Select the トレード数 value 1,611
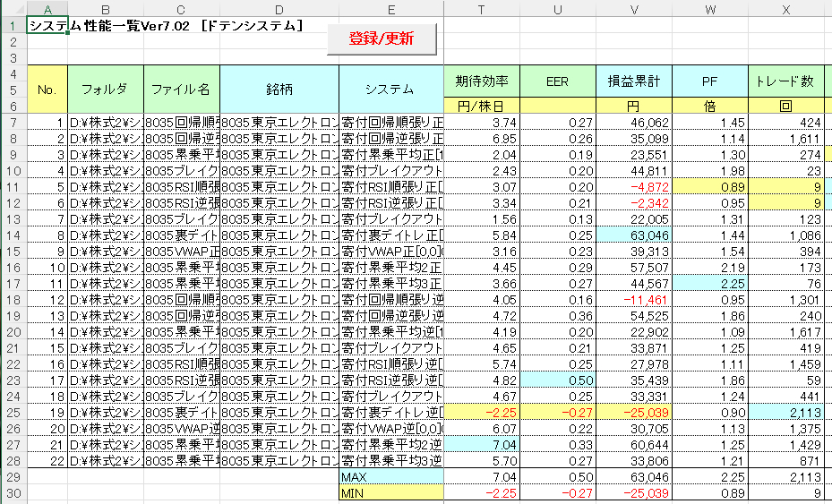The width and height of the screenshot is (832, 504). click(x=785, y=139)
